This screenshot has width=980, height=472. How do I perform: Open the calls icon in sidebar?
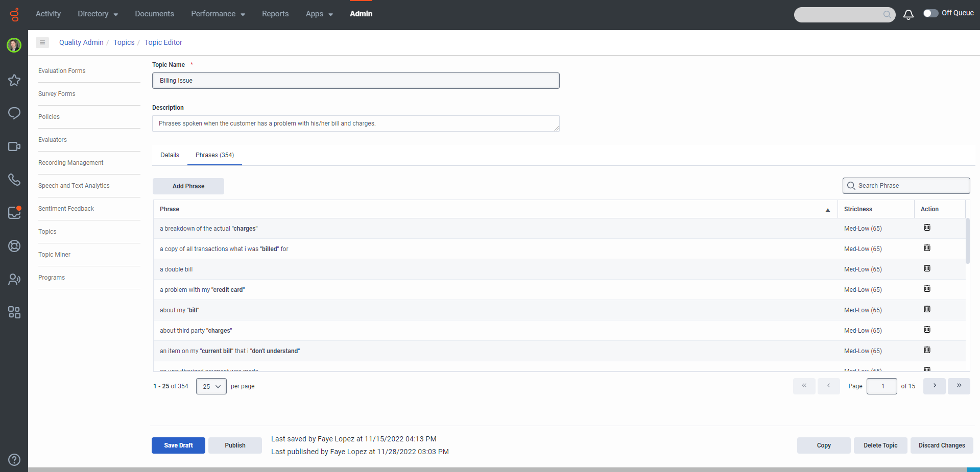point(14,180)
